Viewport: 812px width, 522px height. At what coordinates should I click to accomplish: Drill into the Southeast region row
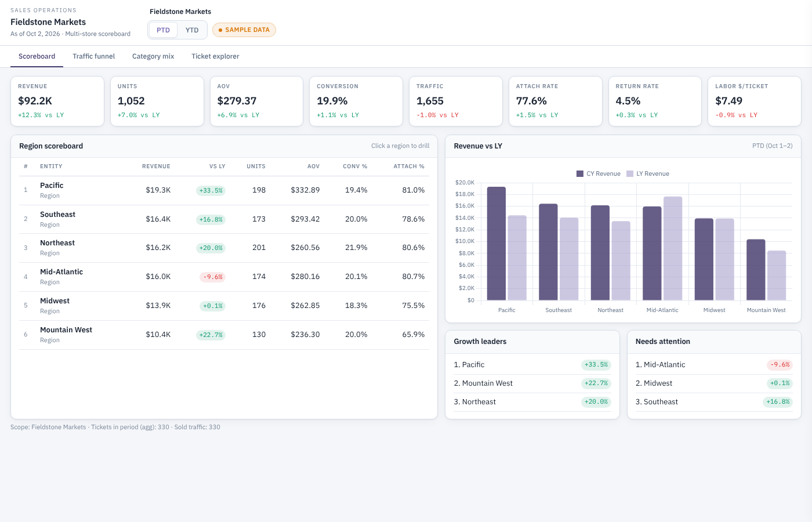point(224,219)
